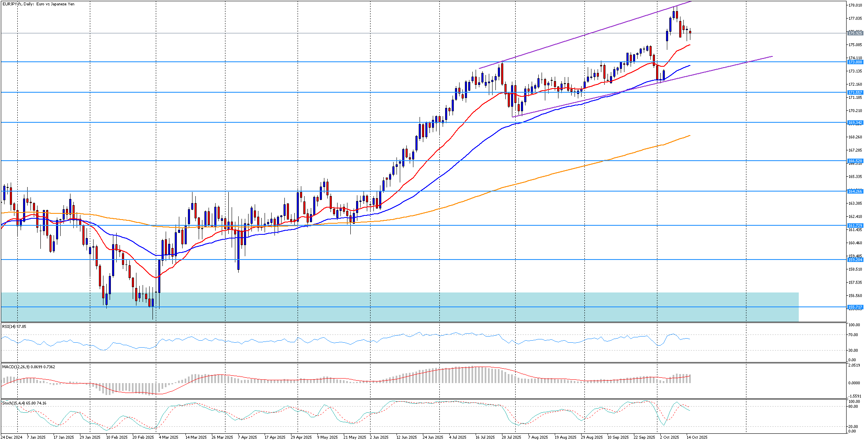Click the 21 May 2025 date label
Screen dimensions: 868x442
[355, 437]
